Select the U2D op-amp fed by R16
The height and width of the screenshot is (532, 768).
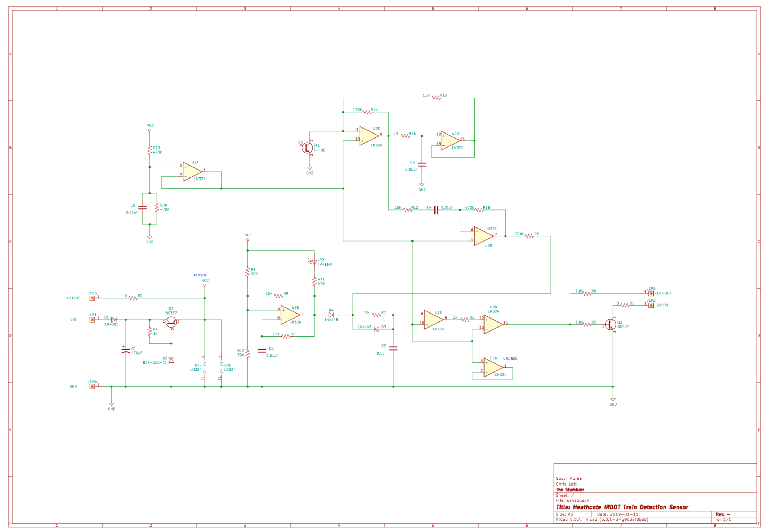pyautogui.click(x=450, y=140)
